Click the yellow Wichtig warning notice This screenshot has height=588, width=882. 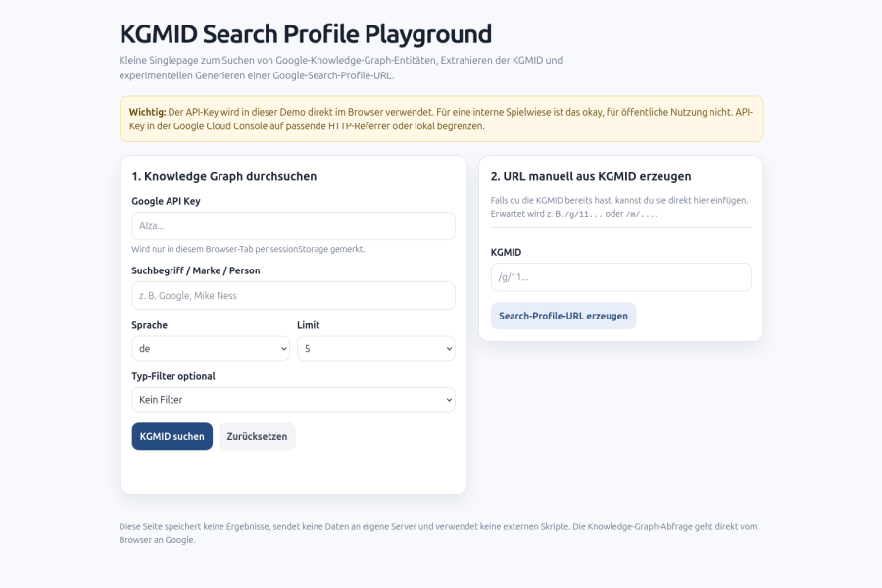[x=441, y=119]
